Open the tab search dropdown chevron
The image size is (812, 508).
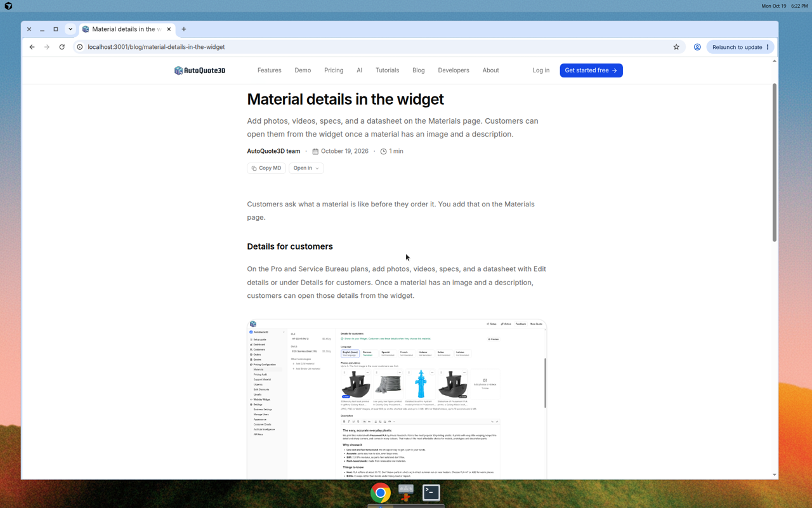(70, 29)
